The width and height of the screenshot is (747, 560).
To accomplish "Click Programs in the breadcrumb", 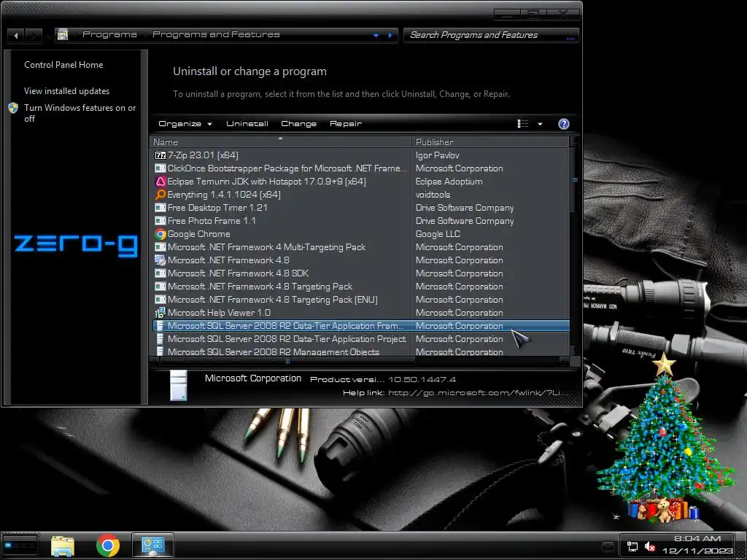I will click(109, 34).
